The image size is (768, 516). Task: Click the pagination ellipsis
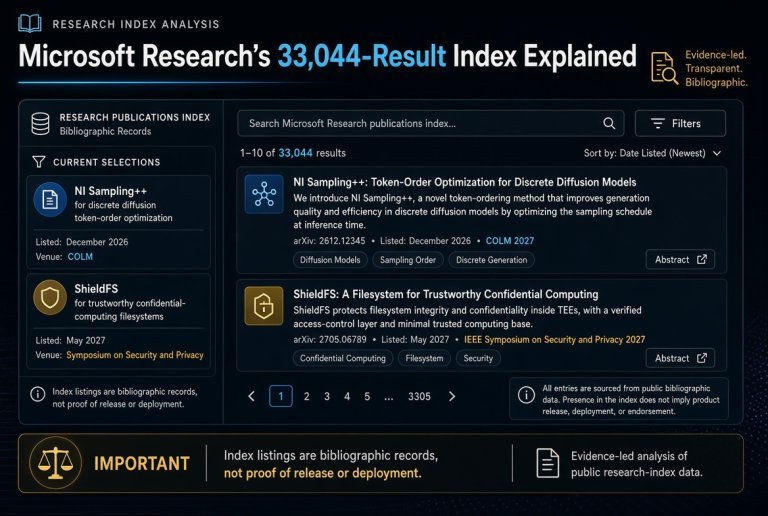pyautogui.click(x=389, y=398)
